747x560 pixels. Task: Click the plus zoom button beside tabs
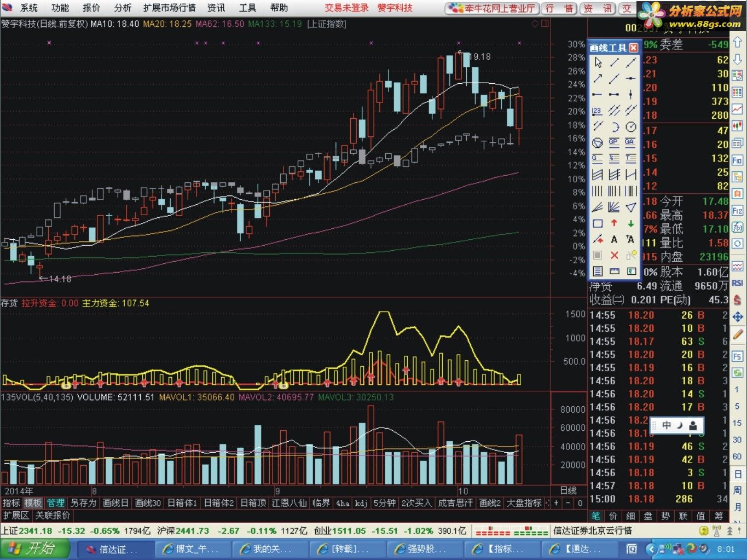(x=556, y=503)
